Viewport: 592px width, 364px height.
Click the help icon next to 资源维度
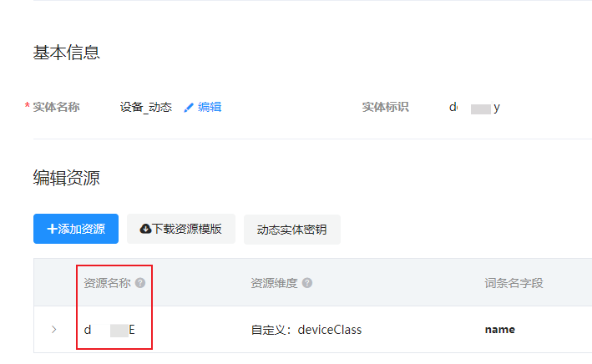307,283
